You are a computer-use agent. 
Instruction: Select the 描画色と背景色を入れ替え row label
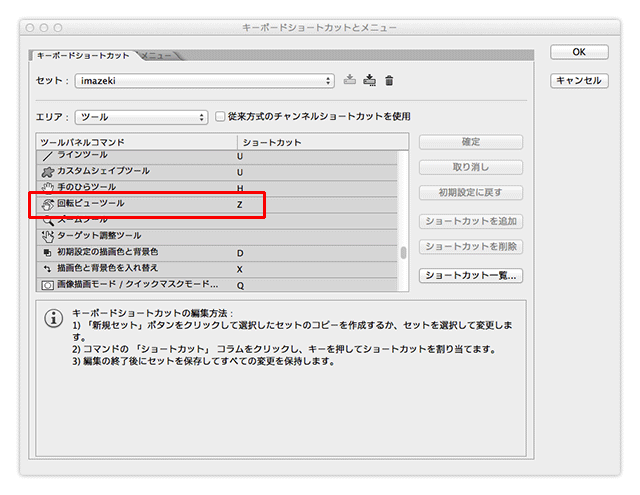coord(107,268)
